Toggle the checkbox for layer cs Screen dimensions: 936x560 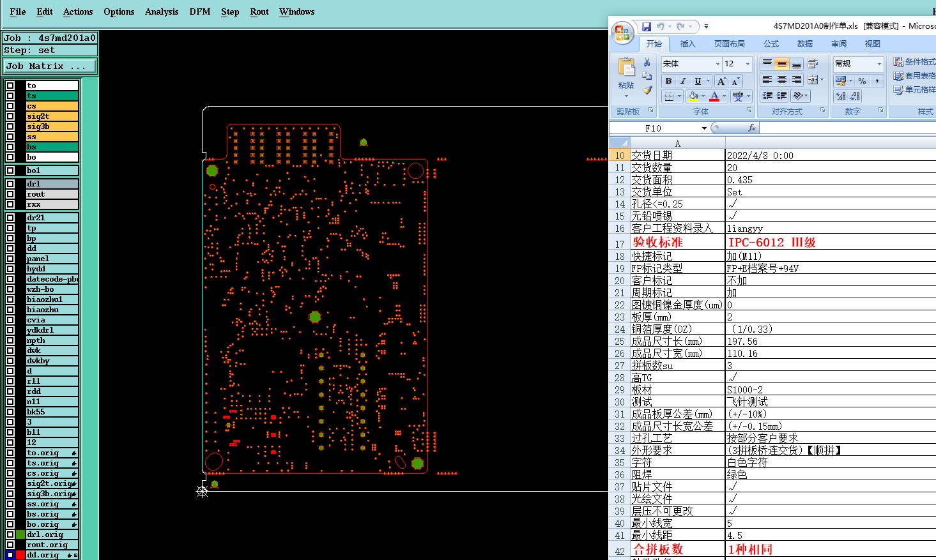coord(10,106)
